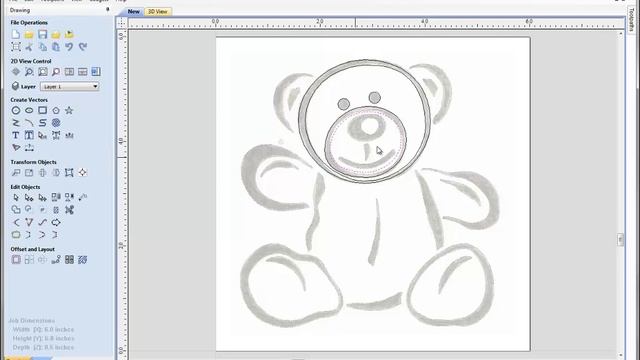This screenshot has width=640, height=360.
Task: Cut selection with the scissors icon
Action: [29, 47]
